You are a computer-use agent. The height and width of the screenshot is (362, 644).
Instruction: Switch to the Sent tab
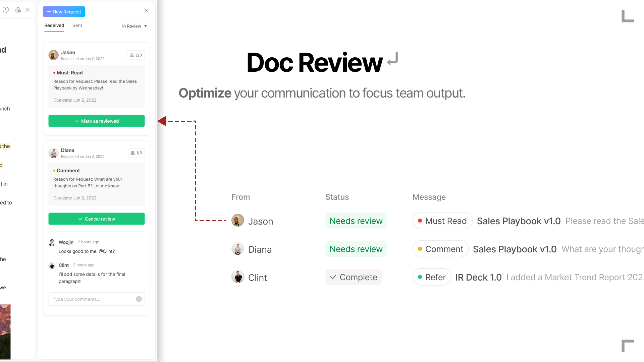point(77,25)
